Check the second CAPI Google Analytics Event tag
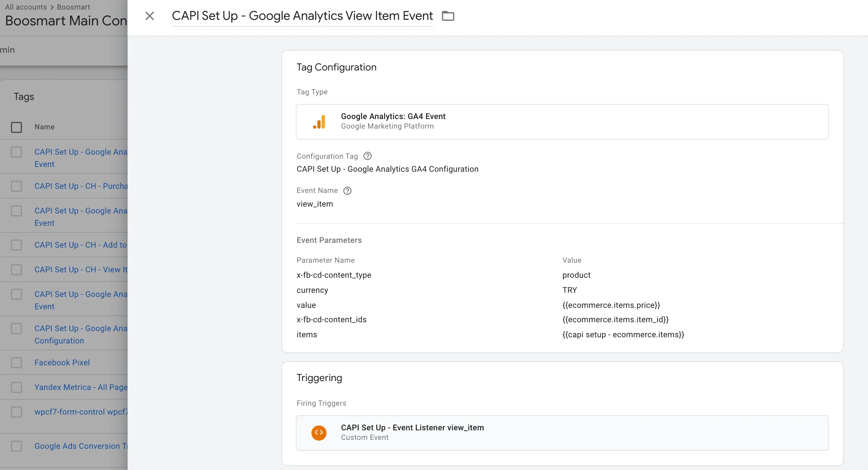The image size is (868, 470). click(x=16, y=211)
